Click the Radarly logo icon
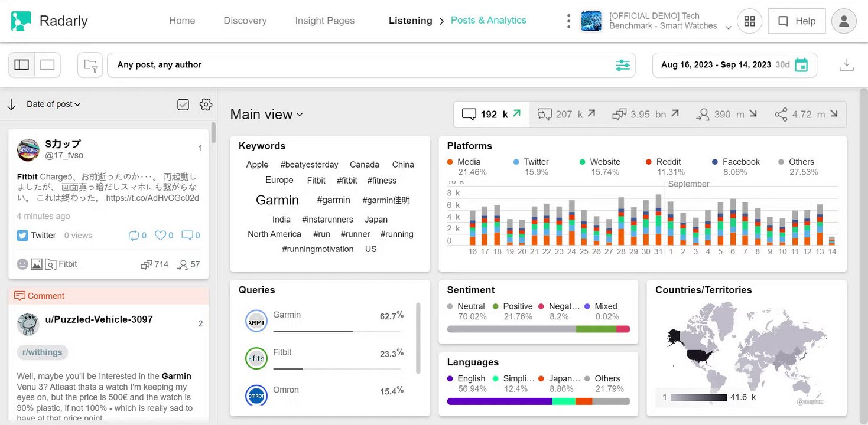 [21, 21]
